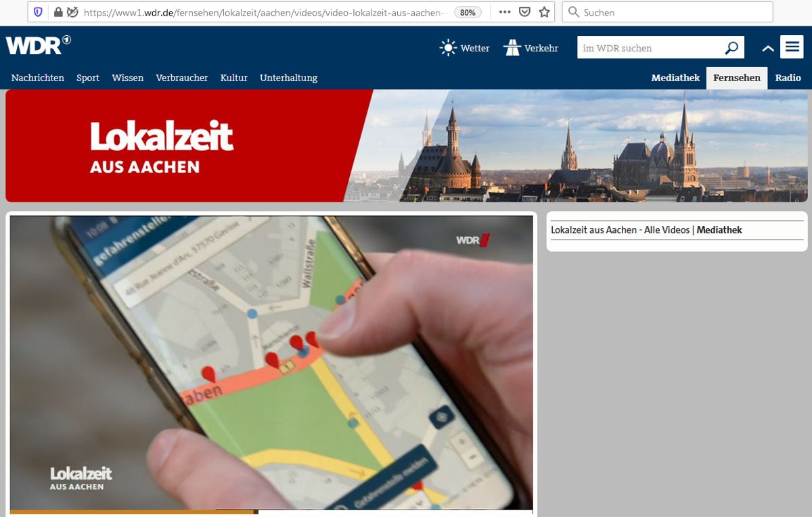Open the WDR hamburger menu

tap(792, 47)
